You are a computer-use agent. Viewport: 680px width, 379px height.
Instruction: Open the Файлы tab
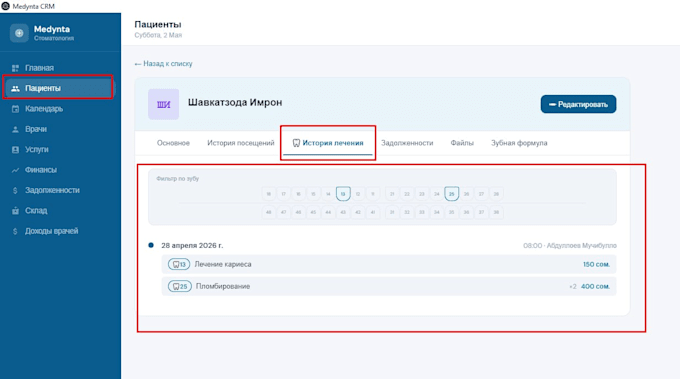pyautogui.click(x=462, y=143)
